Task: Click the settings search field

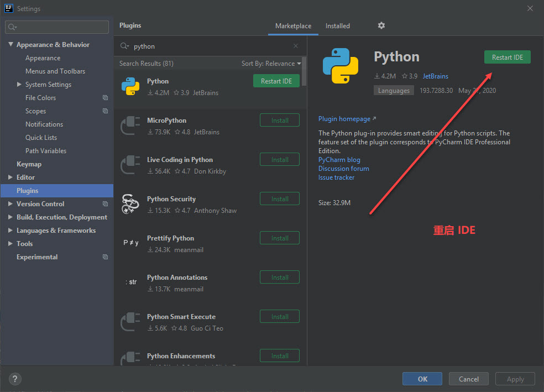Action: [x=55, y=27]
